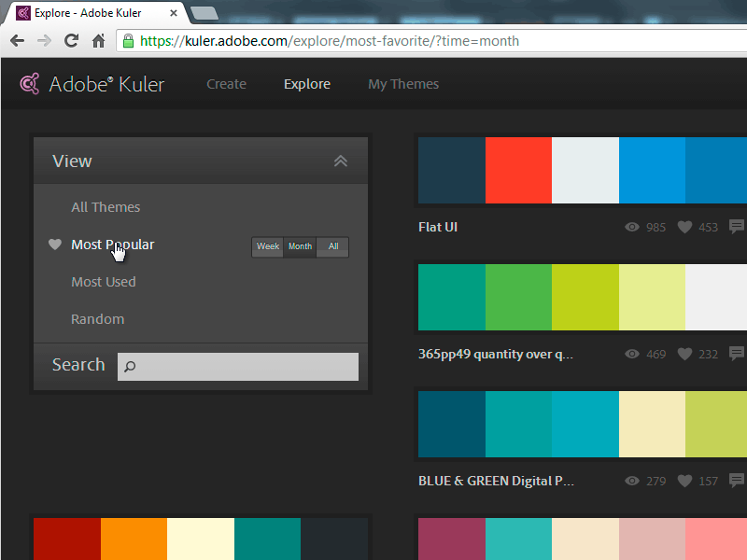Filter popular themes by Month
Screen dimensions: 747x560
[x=300, y=246]
